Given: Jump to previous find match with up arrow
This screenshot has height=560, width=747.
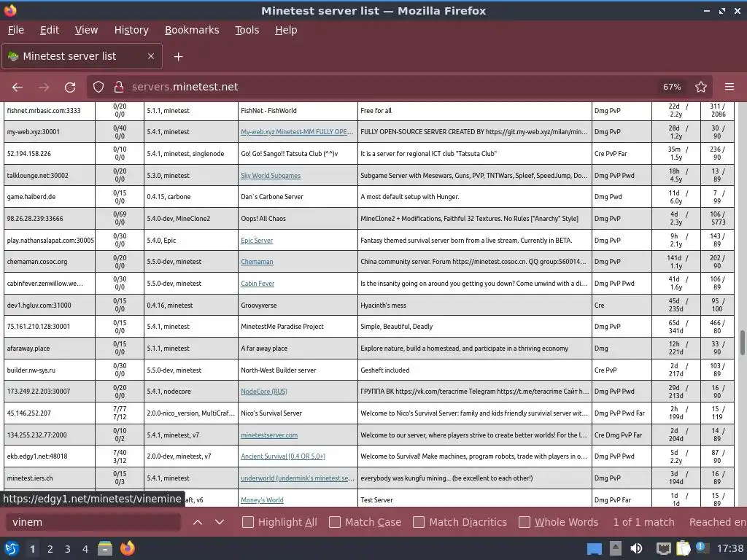Looking at the screenshot, I should click(x=198, y=522).
